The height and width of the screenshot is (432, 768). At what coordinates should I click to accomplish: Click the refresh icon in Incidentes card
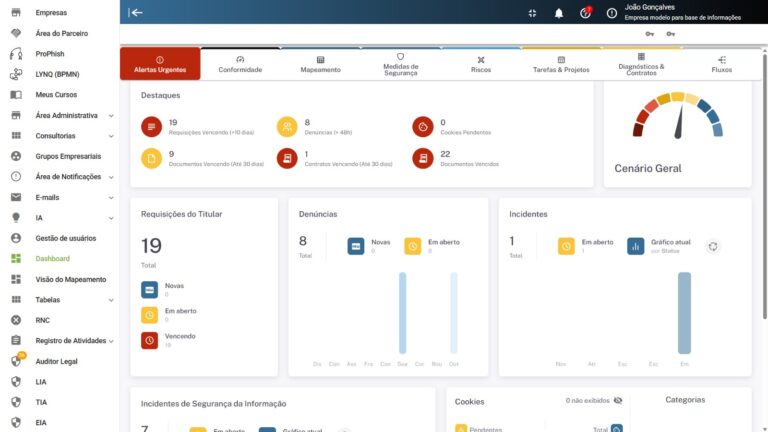713,246
